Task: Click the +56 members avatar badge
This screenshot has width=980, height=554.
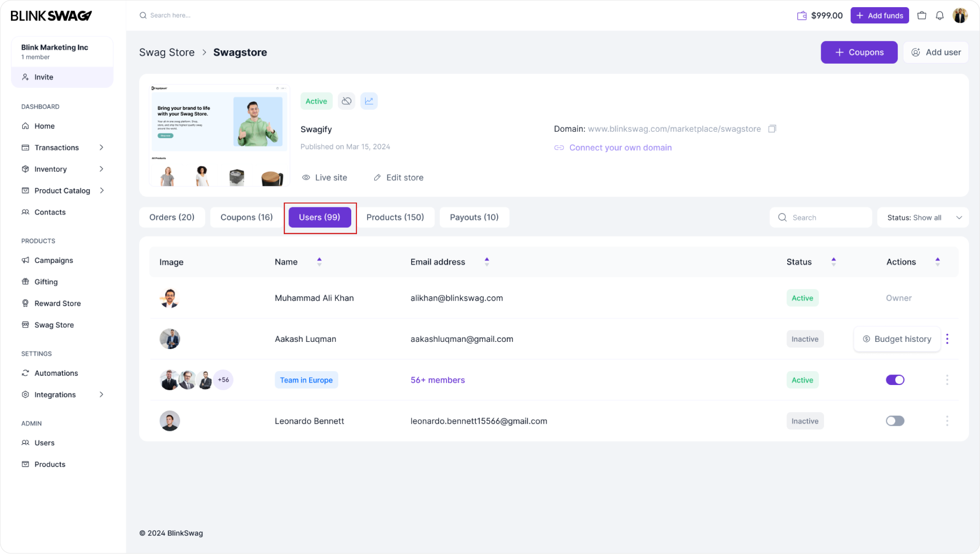Action: click(x=223, y=380)
